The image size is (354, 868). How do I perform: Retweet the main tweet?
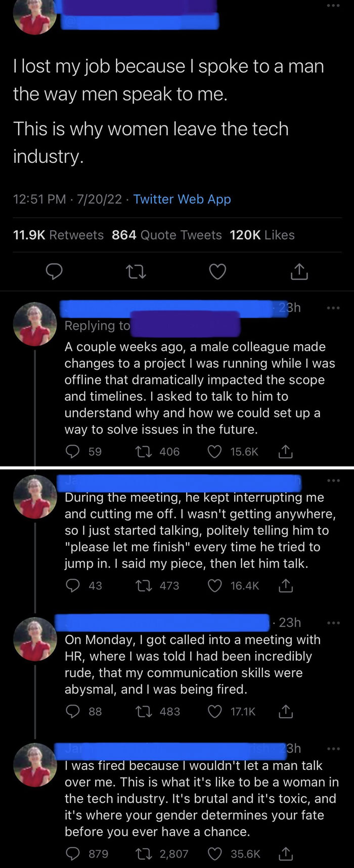[x=136, y=272]
